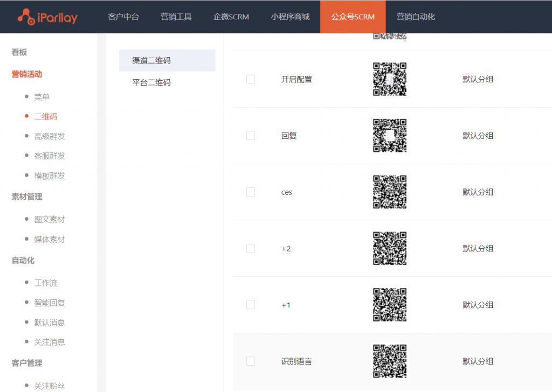Open the 菜单 sidebar item
Image resolution: width=552 pixels, height=392 pixels.
(x=42, y=97)
